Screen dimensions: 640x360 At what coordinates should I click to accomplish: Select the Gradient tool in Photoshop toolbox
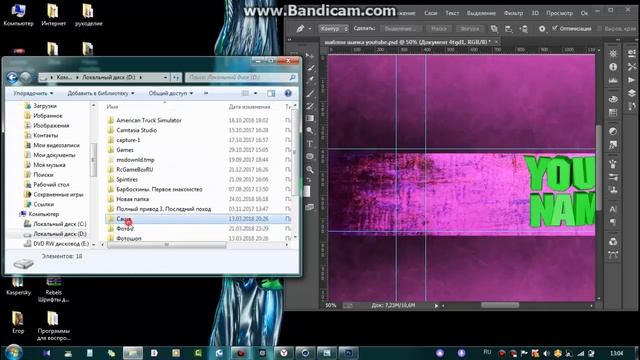[x=310, y=118]
